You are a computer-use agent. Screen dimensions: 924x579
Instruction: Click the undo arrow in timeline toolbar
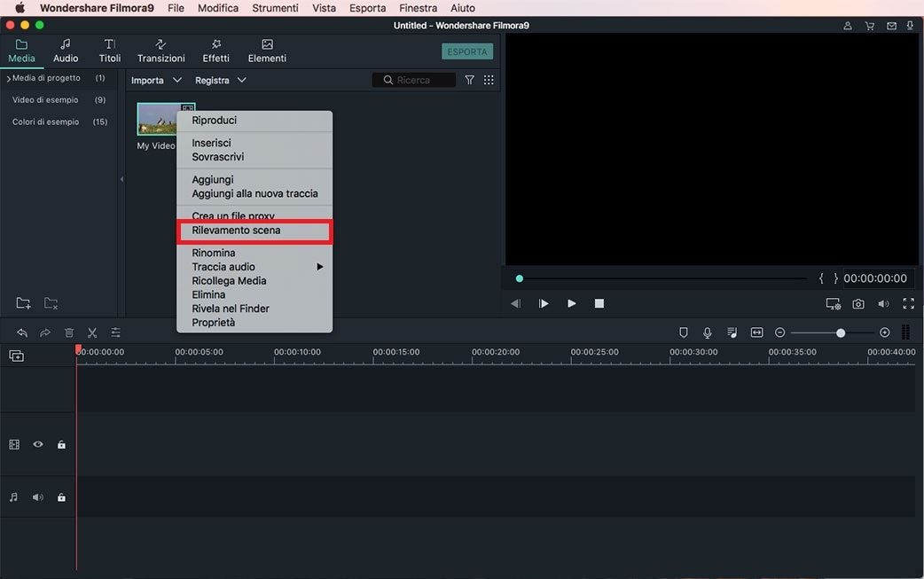pyautogui.click(x=22, y=333)
